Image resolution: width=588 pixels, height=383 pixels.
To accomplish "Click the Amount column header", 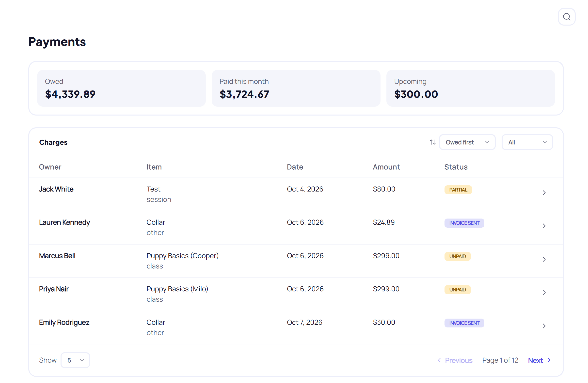I will pyautogui.click(x=386, y=167).
